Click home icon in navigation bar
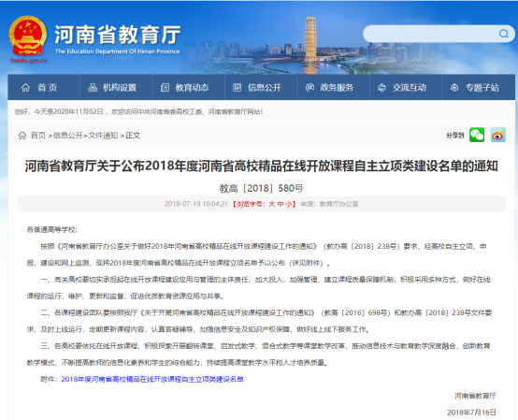518x420 pixels. click(x=25, y=88)
